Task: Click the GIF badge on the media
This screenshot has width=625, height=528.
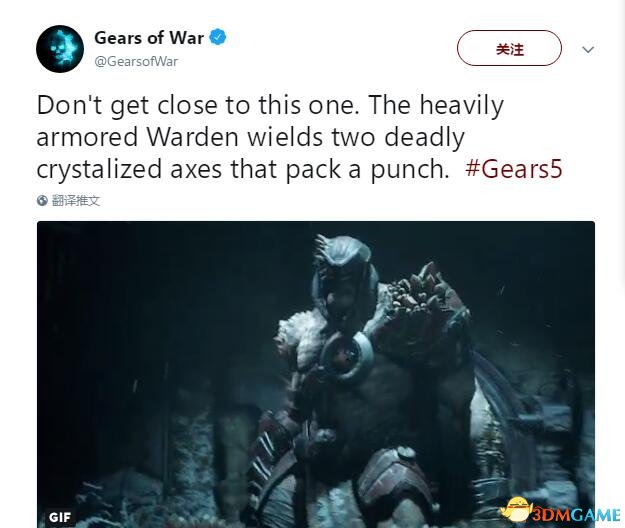Action: click(60, 517)
